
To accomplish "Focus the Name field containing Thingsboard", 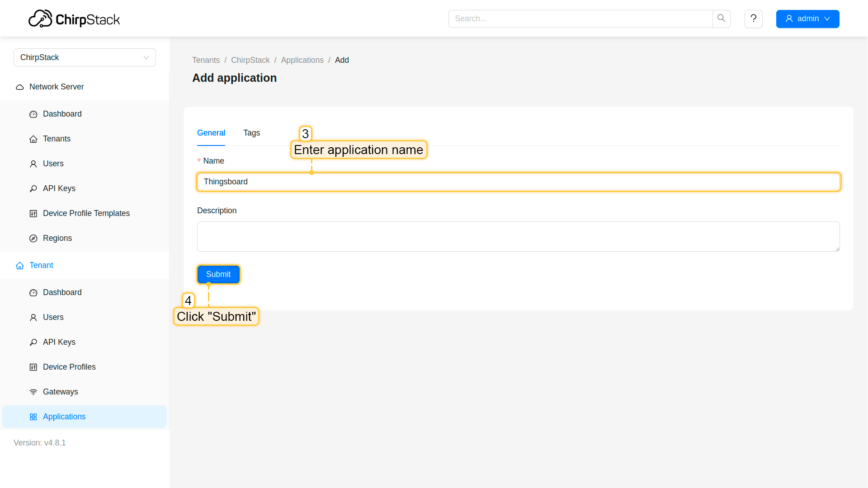I will pos(518,182).
